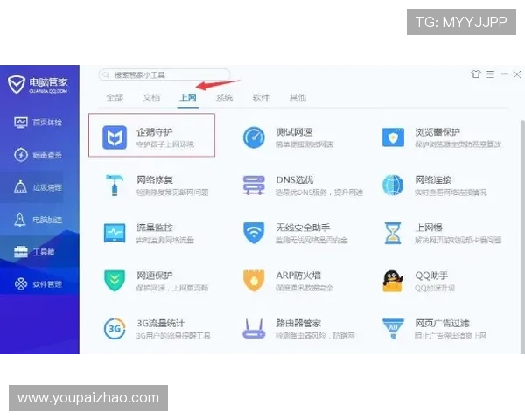Open the 上网慢 hourglass icon
525x420 pixels.
pos(393,233)
